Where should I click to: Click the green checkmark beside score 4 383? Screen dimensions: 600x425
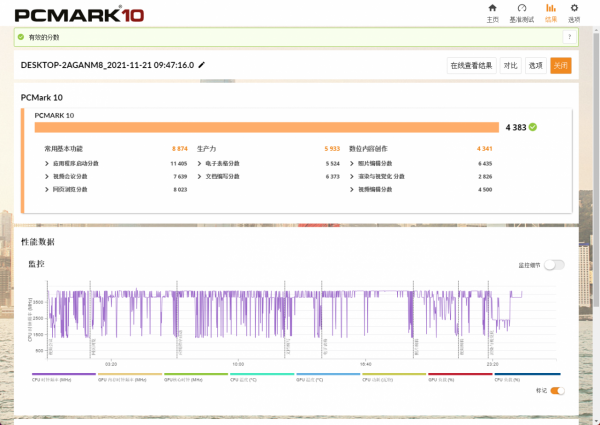pos(533,127)
